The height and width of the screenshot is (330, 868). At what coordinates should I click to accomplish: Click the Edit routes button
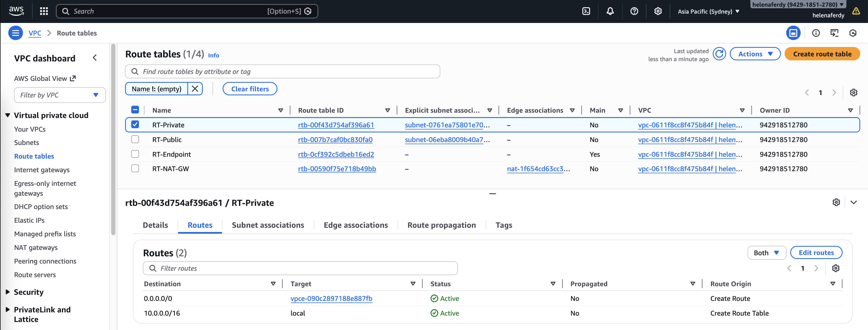(x=816, y=253)
